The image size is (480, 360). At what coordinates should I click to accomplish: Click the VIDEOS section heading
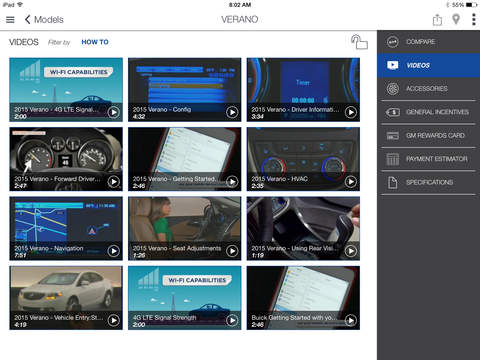(24, 42)
